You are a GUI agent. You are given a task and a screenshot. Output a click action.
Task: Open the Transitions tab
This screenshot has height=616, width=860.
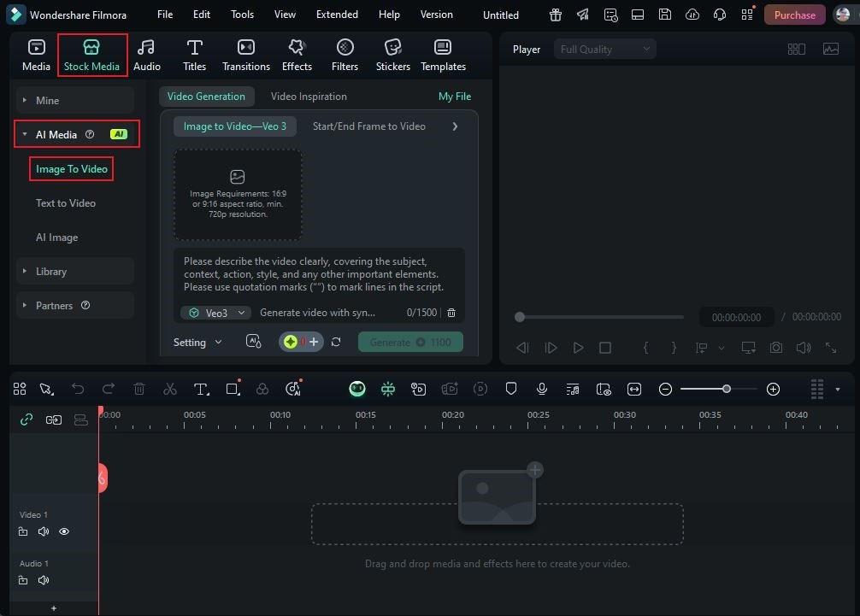tap(245, 55)
